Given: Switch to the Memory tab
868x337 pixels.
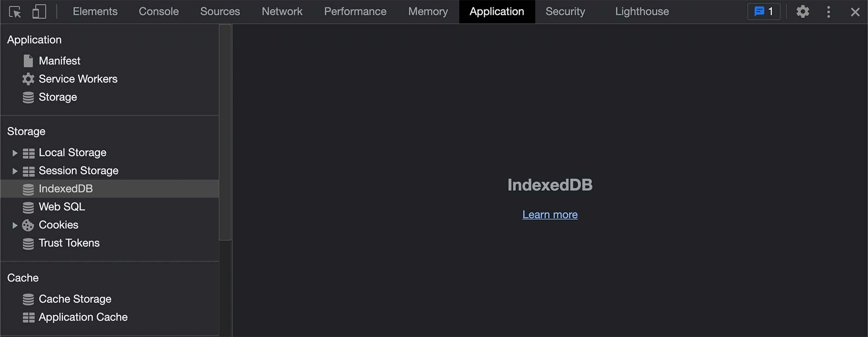Looking at the screenshot, I should tap(428, 12).
